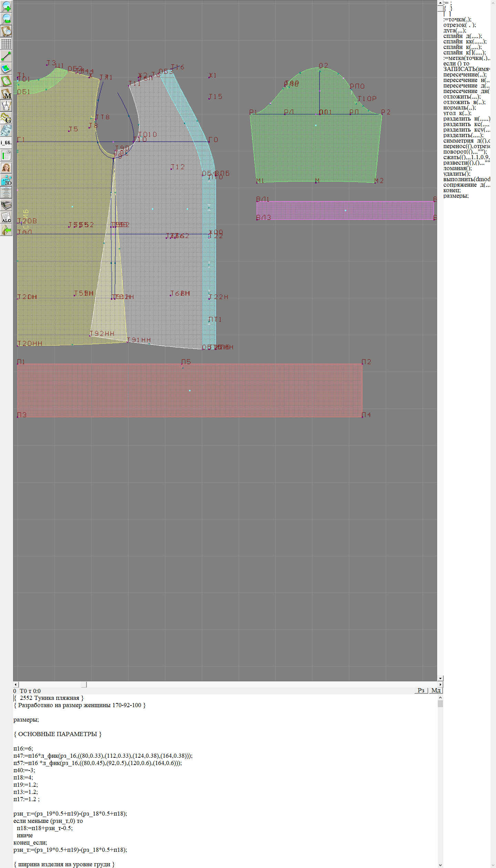The image size is (496, 868).
Task: Click the zoom in magnifier icon
Action: pos(6,6)
